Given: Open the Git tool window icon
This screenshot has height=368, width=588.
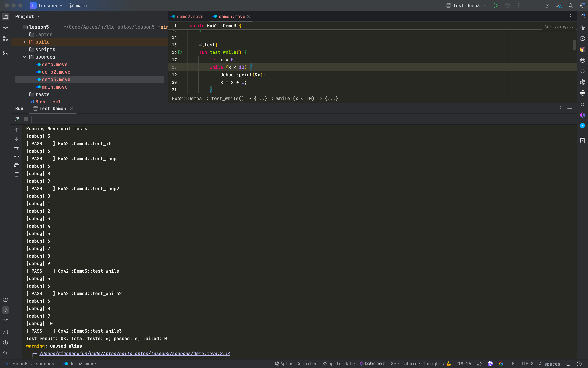Looking at the screenshot, I should [x=5, y=354].
